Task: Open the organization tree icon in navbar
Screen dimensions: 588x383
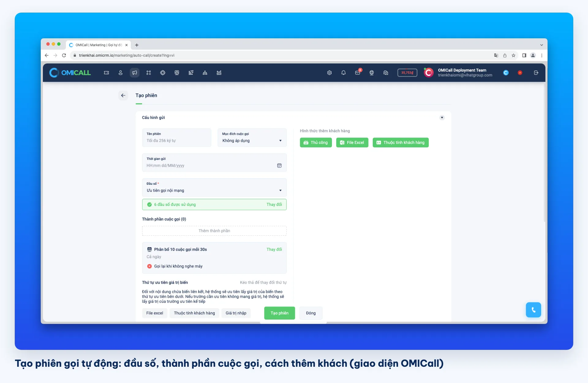Action: click(205, 73)
